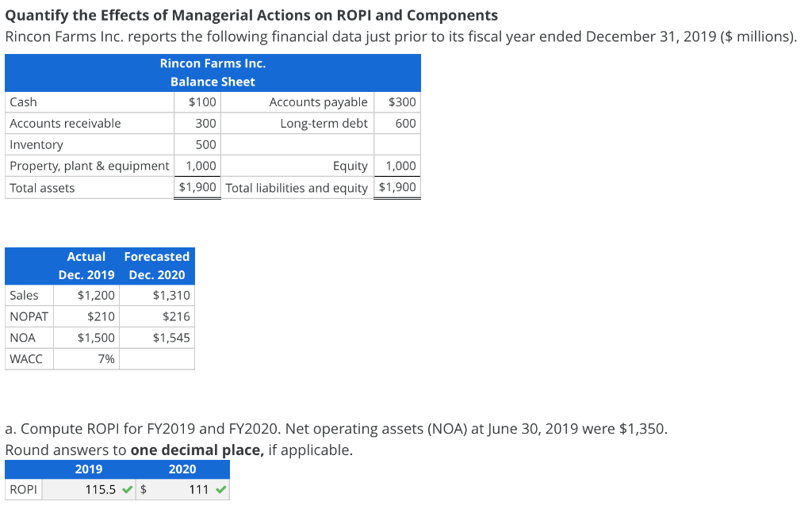Click the Actual Dec. 2019 column header
The height and width of the screenshot is (513, 812).
pyautogui.click(x=86, y=266)
